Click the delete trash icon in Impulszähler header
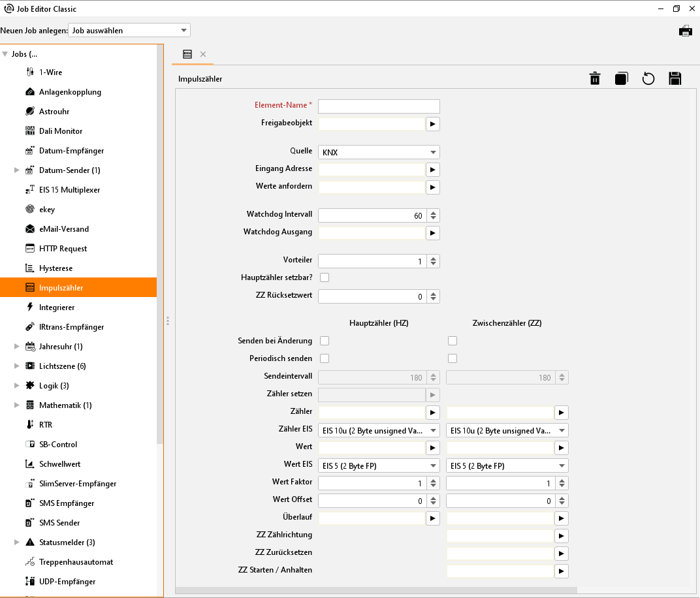 [595, 79]
